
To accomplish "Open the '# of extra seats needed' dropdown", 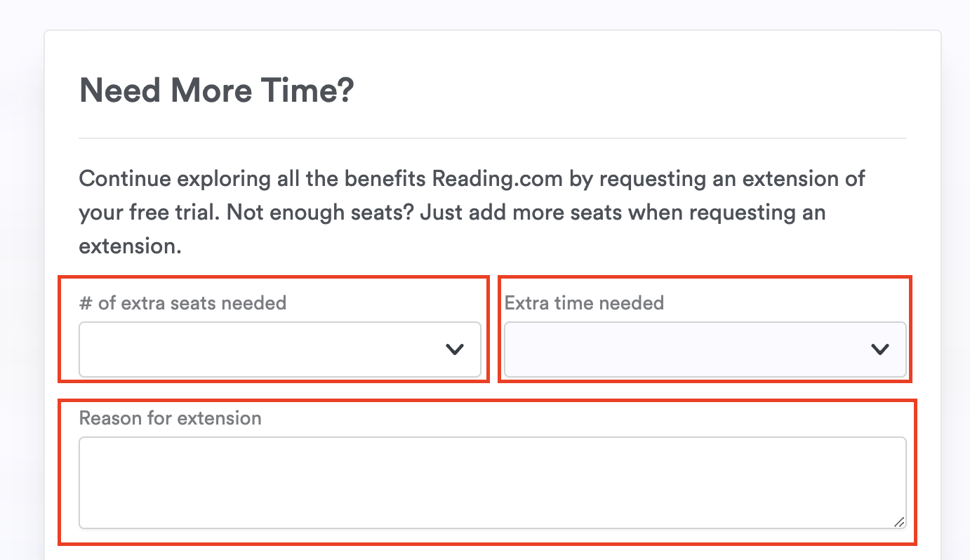I will click(x=279, y=349).
